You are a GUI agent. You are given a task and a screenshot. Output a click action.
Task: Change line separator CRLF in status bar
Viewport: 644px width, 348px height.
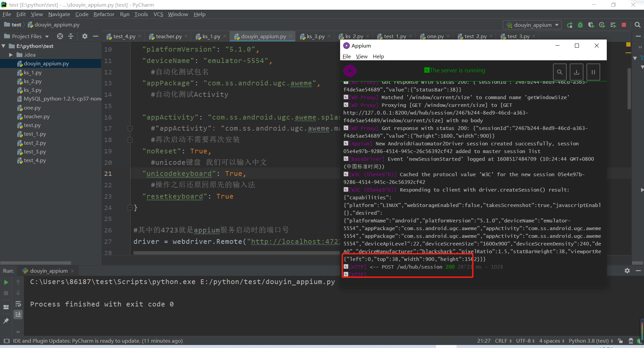(503, 341)
